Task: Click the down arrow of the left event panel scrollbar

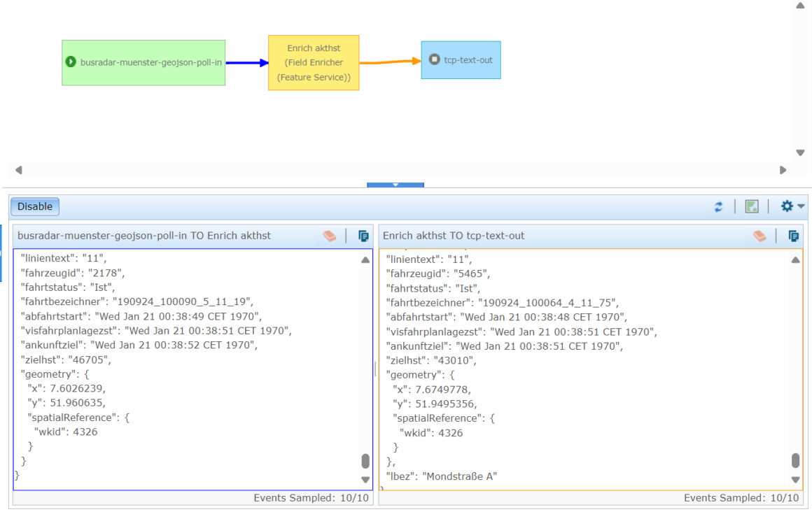Action: coord(365,480)
